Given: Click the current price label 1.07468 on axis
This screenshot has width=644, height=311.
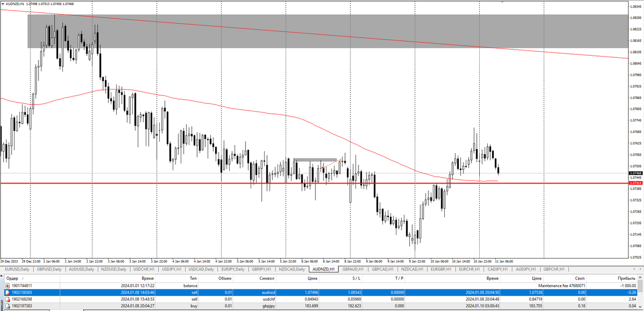Looking at the screenshot, I should pos(636,173).
